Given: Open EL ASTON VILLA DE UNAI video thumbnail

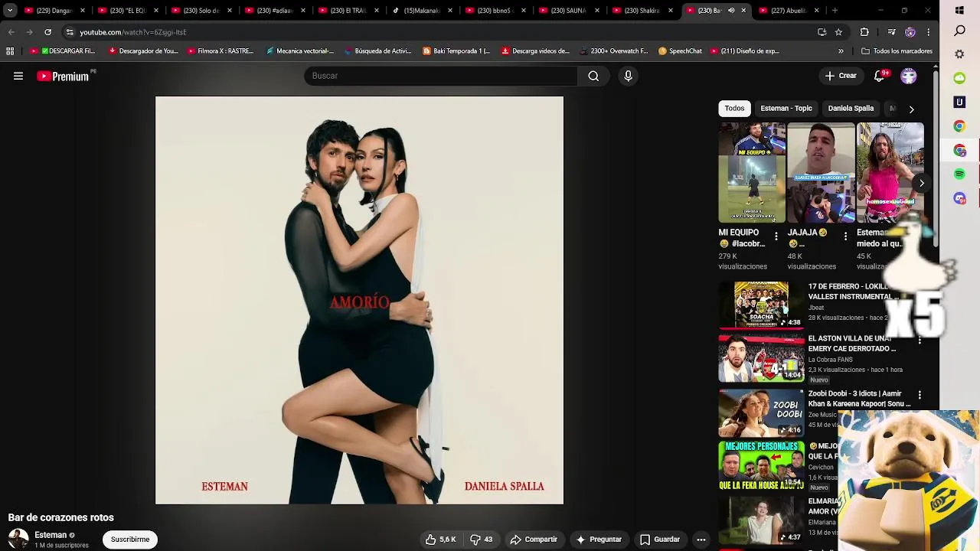Looking at the screenshot, I should coord(761,358).
